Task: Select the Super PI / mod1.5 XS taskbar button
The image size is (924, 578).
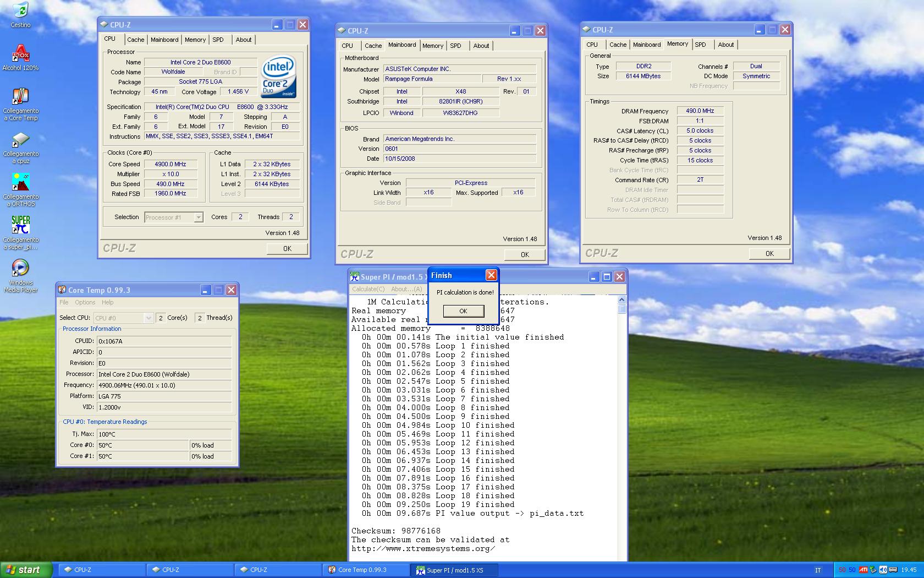Action: [455, 570]
